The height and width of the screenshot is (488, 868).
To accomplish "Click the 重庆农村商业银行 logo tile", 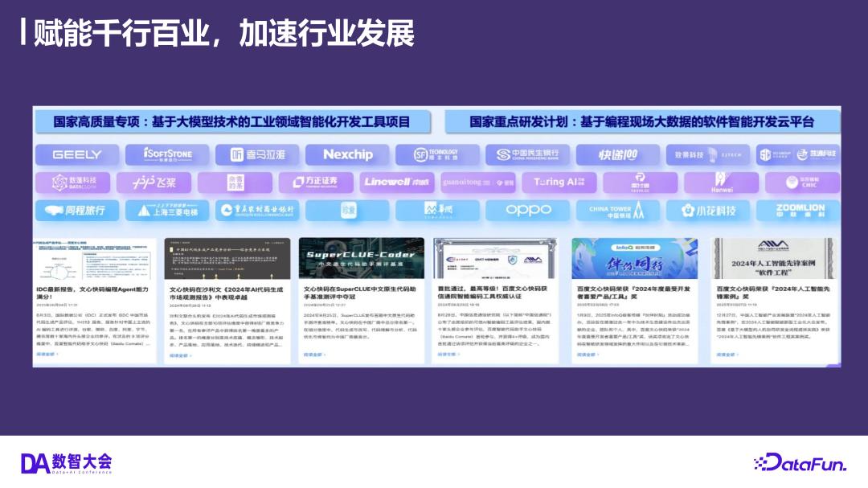I will tap(257, 211).
